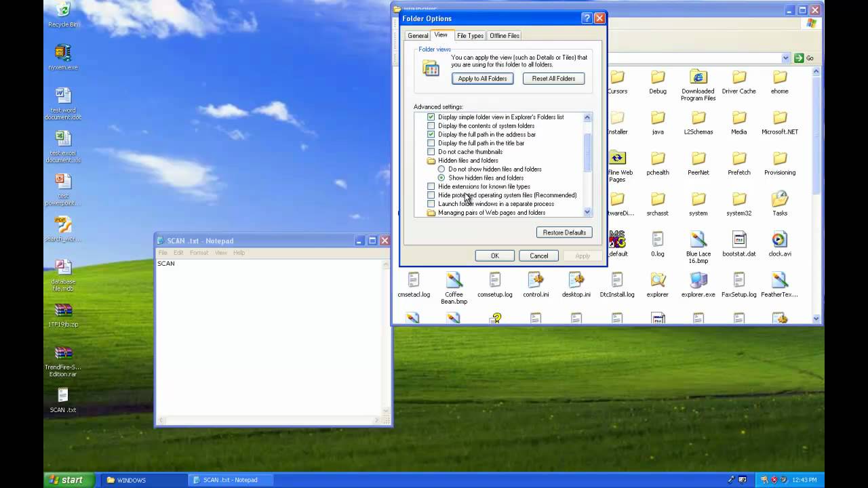The width and height of the screenshot is (868, 488).
Task: Click the Go button in address bar
Action: [804, 58]
